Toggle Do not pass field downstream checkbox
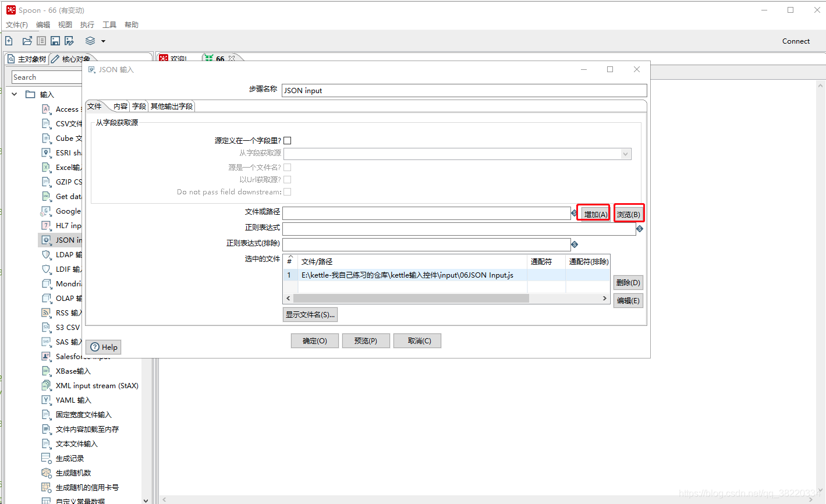 pos(287,191)
